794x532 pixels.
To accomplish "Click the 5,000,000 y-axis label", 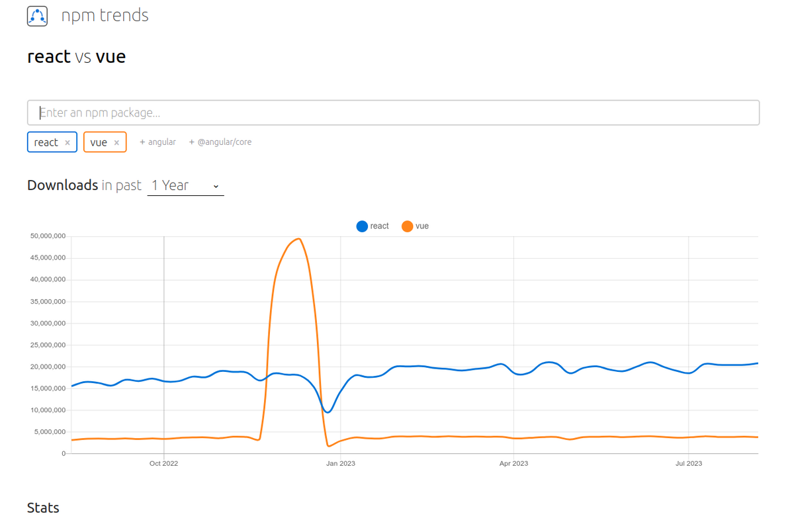I will click(x=50, y=432).
